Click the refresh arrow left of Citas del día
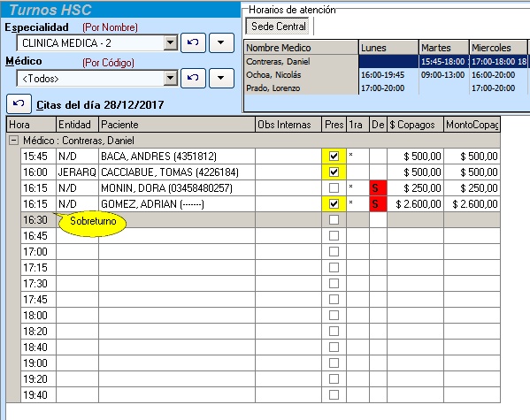 click(19, 103)
